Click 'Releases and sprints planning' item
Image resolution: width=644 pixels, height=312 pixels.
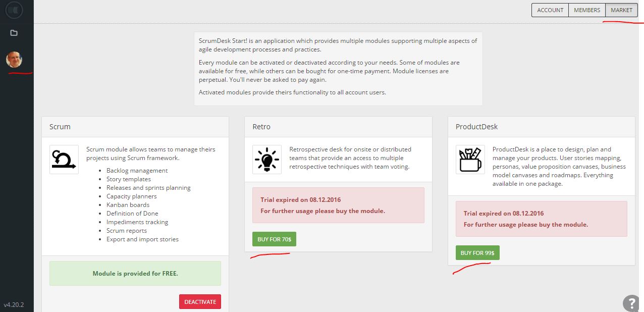[148, 188]
